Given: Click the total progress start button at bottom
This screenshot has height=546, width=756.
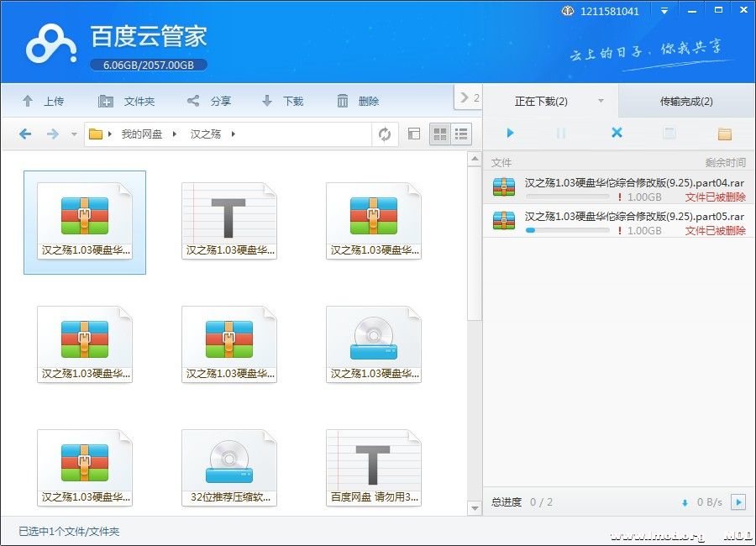Looking at the screenshot, I should pyautogui.click(x=738, y=502).
